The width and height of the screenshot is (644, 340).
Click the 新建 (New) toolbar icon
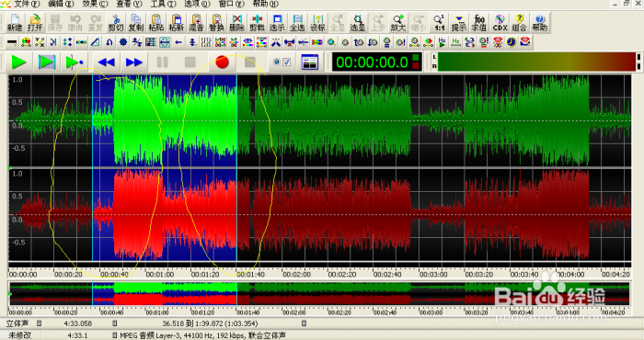[x=15, y=23]
